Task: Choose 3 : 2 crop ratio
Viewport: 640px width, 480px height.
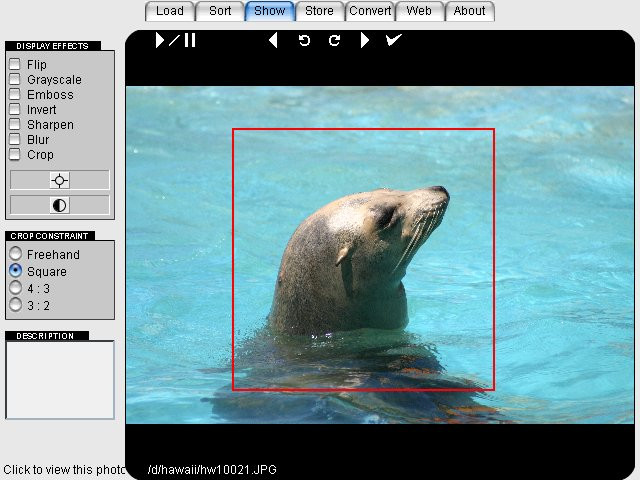Action: [x=16, y=305]
